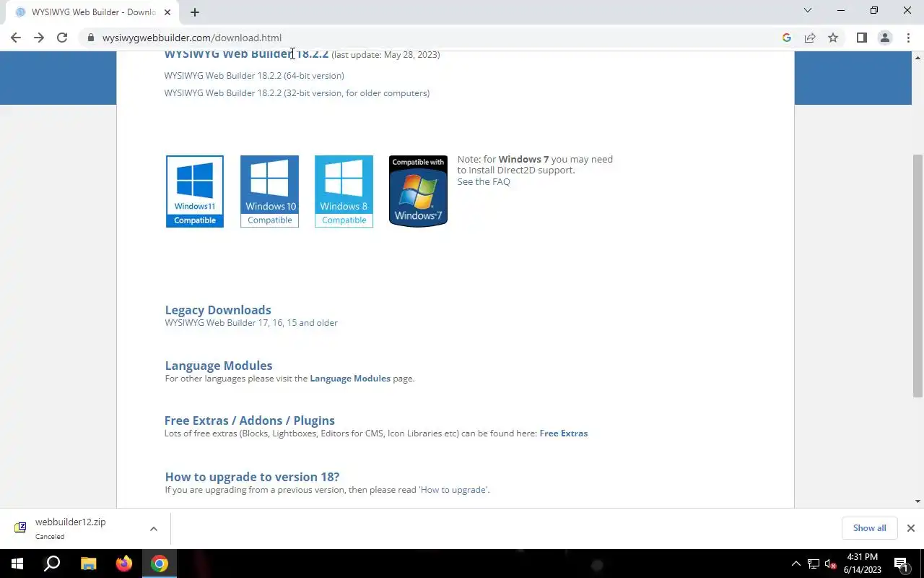Open the Chrome profile avatar
Viewport: 924px width, 578px height.
click(884, 38)
